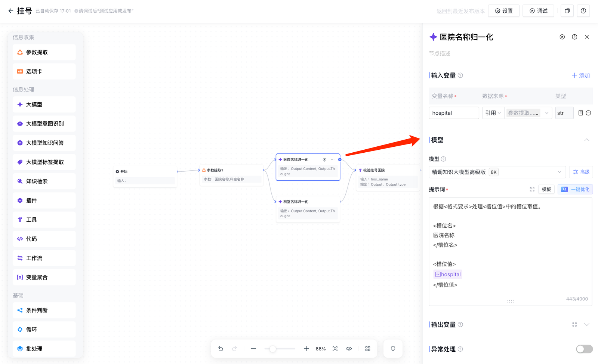
Task: Click the eye preview icon in toolbar
Action: click(349, 349)
